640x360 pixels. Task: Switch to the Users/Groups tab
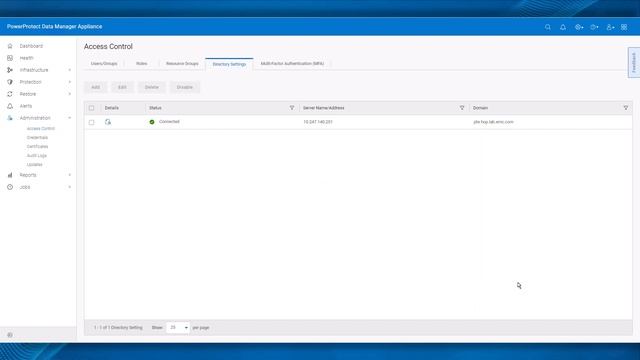point(104,64)
